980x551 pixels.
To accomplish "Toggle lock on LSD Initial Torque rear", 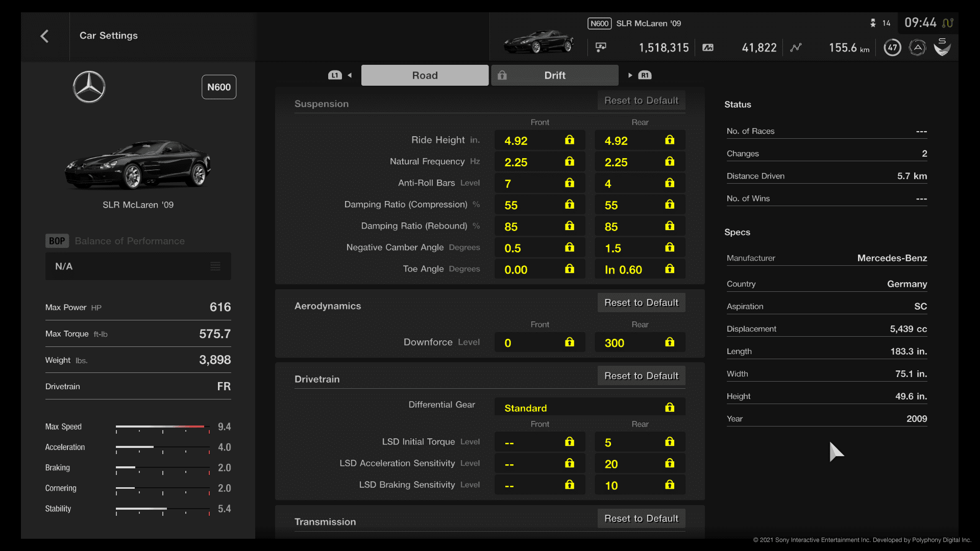I will (669, 441).
